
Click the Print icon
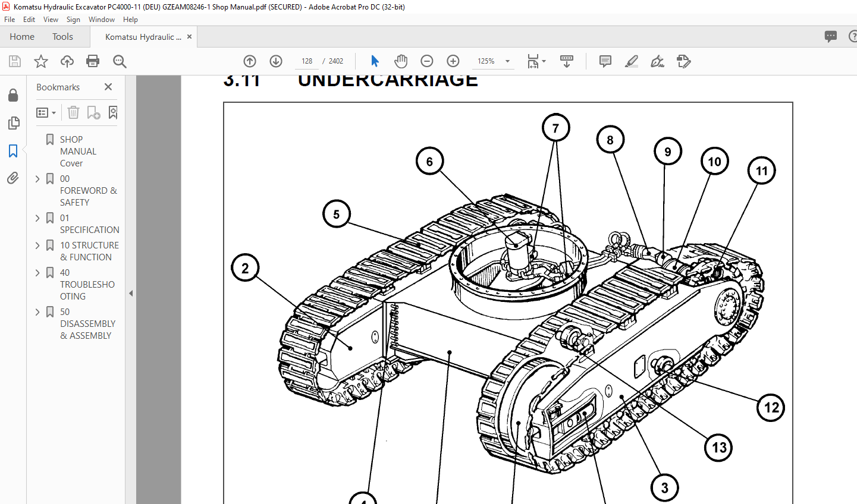93,61
